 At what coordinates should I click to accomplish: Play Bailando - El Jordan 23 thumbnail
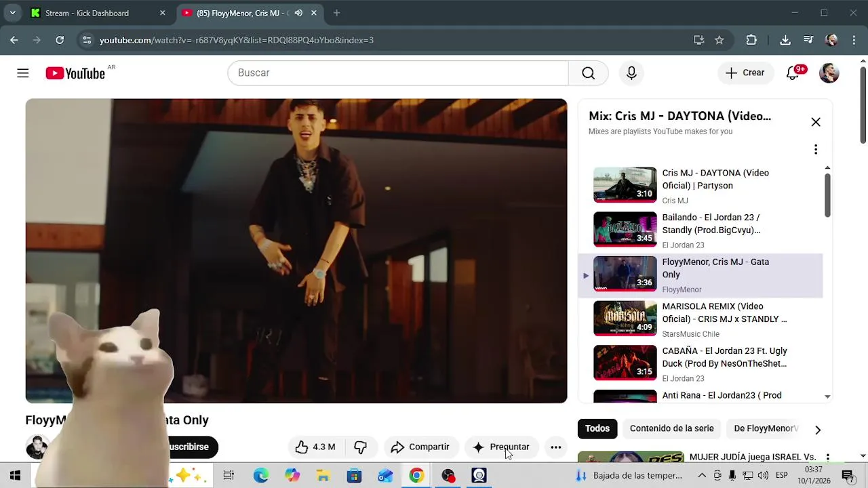click(x=625, y=229)
